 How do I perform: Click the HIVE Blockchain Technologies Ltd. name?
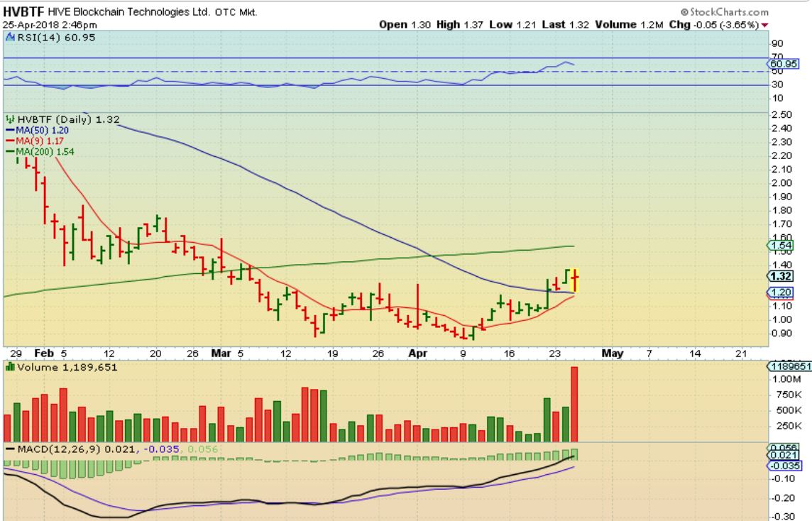click(129, 11)
